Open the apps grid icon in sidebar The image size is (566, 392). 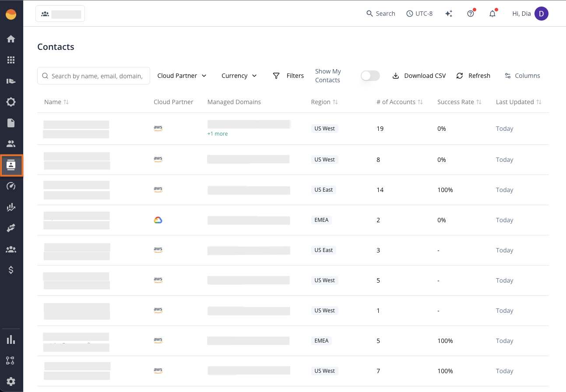[x=11, y=60]
